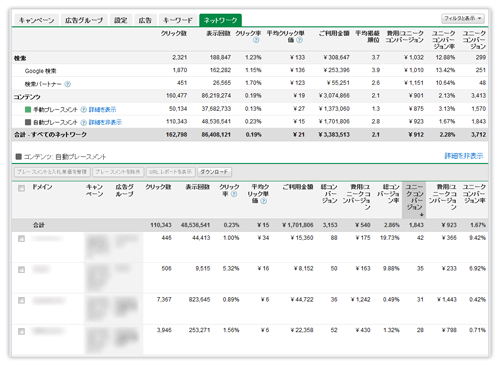The width and height of the screenshot is (500, 366).
Task: Click the 3,153 total conversions value
Action: click(330, 225)
